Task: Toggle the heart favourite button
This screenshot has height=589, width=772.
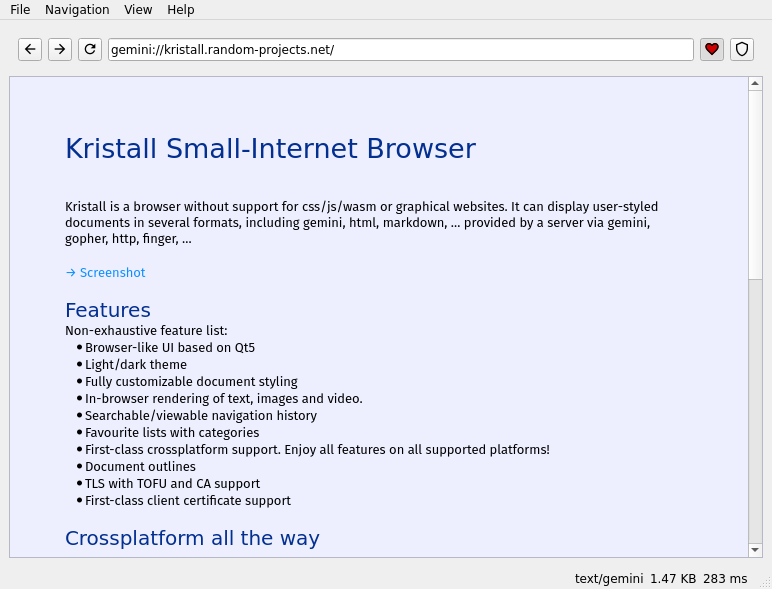Action: pyautogui.click(x=712, y=49)
